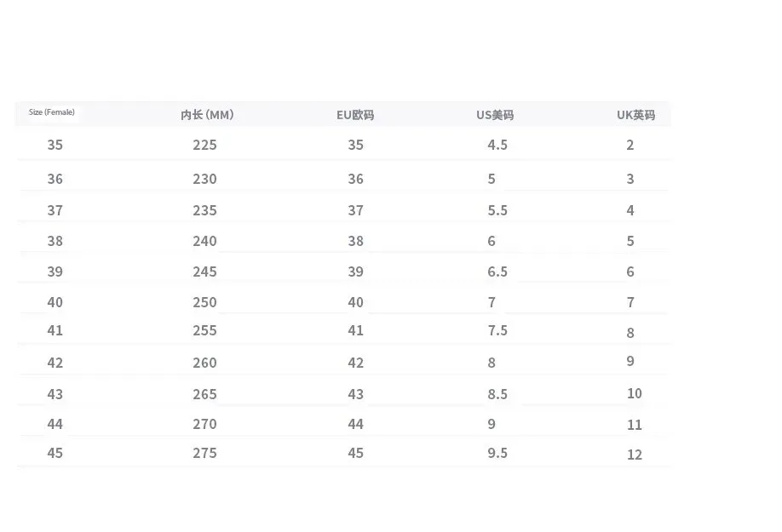Viewport: 782px width, 532px height.
Task: Click 36 in the EU欧码 column
Action: coord(355,179)
